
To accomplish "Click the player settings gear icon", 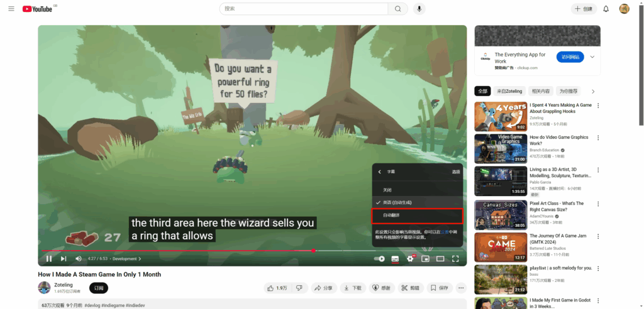I will 410,259.
